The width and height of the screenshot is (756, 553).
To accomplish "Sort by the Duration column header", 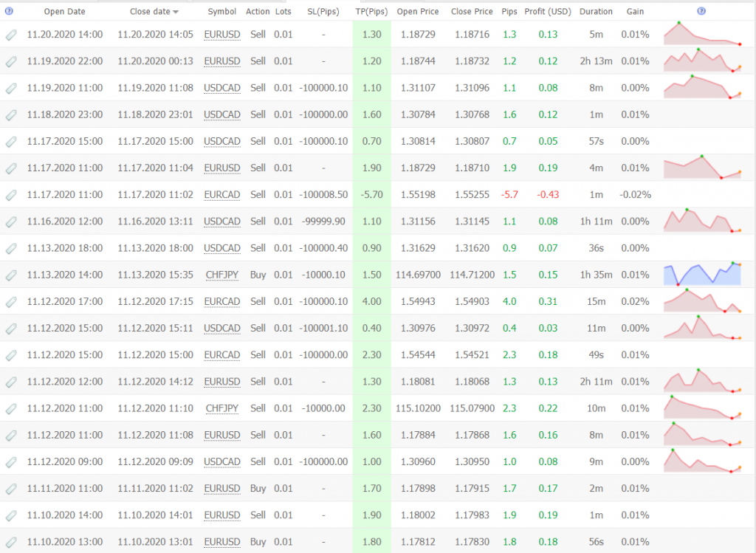I will (x=595, y=12).
